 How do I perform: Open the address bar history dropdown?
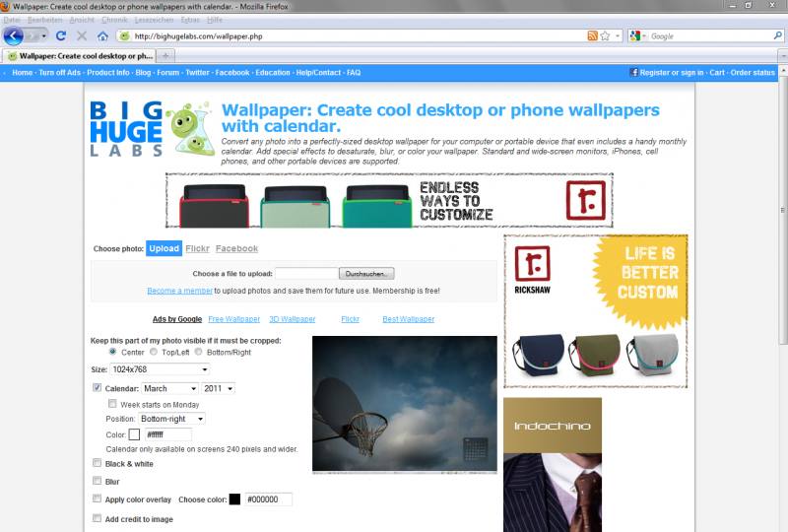(618, 36)
